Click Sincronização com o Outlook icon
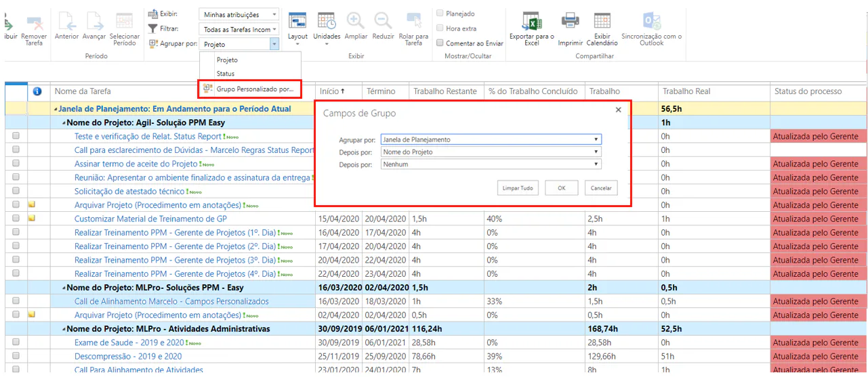Screen dimensions: 868x377 click(651, 21)
